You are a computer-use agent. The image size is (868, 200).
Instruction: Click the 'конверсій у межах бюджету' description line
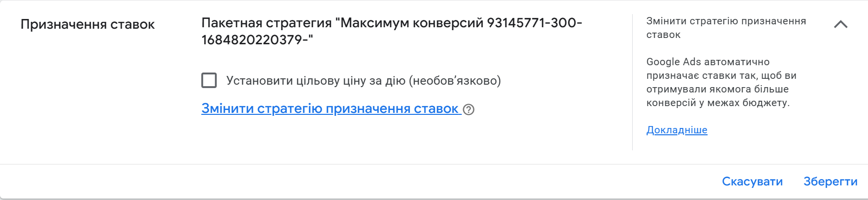(x=717, y=103)
